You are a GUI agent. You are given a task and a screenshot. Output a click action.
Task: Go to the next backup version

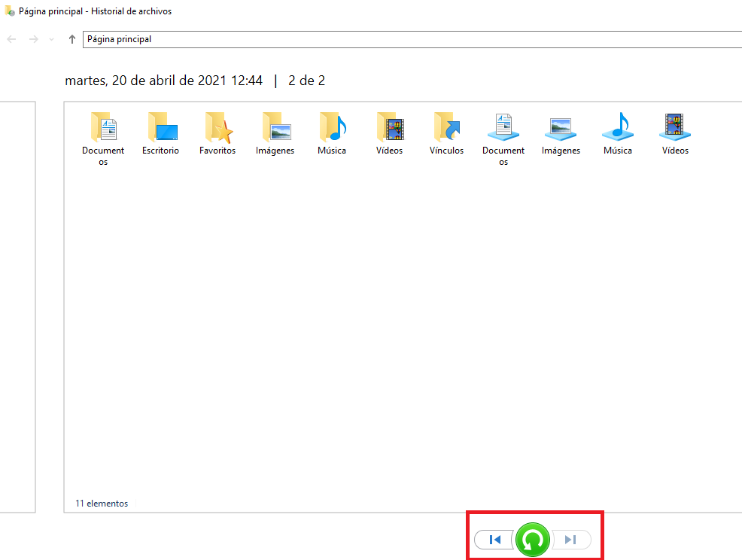(571, 540)
